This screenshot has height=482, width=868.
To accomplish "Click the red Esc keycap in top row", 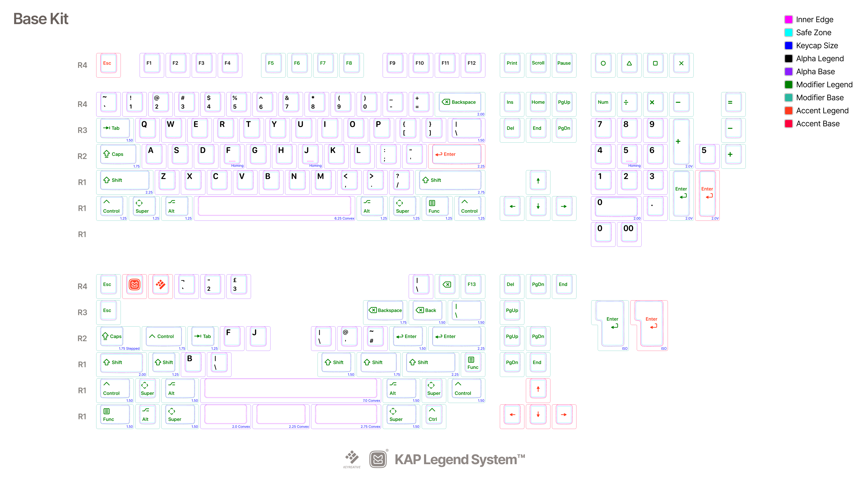I will [108, 65].
